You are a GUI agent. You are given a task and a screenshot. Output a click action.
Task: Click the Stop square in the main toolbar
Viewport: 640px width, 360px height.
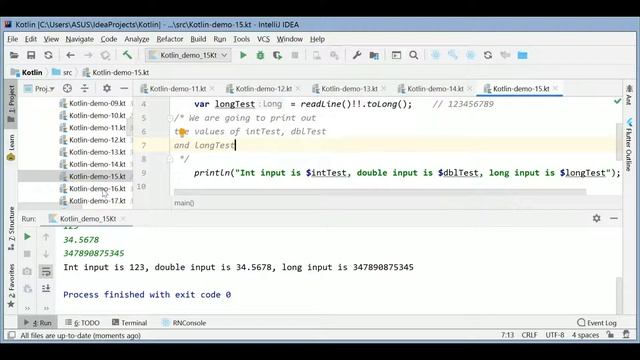(x=295, y=55)
